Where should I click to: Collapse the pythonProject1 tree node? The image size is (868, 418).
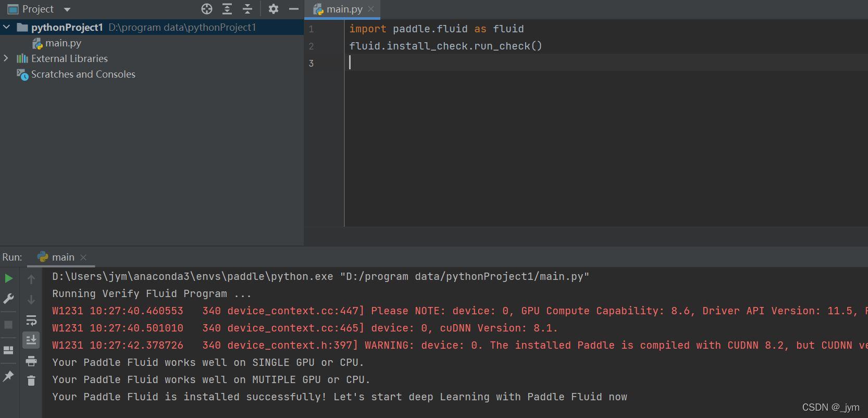(6, 27)
